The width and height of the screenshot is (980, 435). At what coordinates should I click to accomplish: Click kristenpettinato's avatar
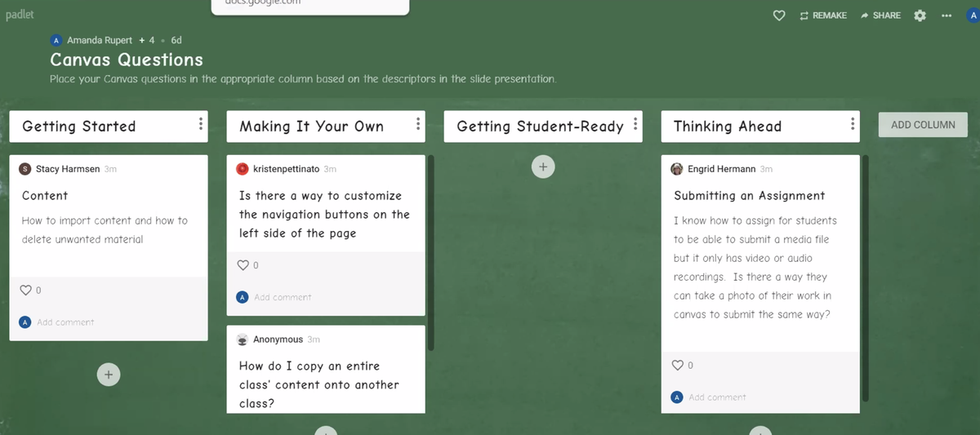pos(243,169)
